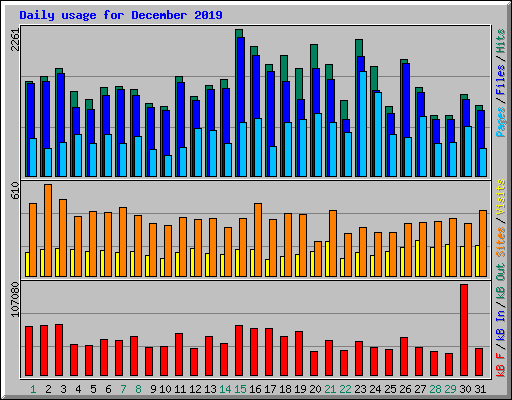This screenshot has width=512, height=400.
Task: Click day label 13 on x-axis
Action: point(210,389)
